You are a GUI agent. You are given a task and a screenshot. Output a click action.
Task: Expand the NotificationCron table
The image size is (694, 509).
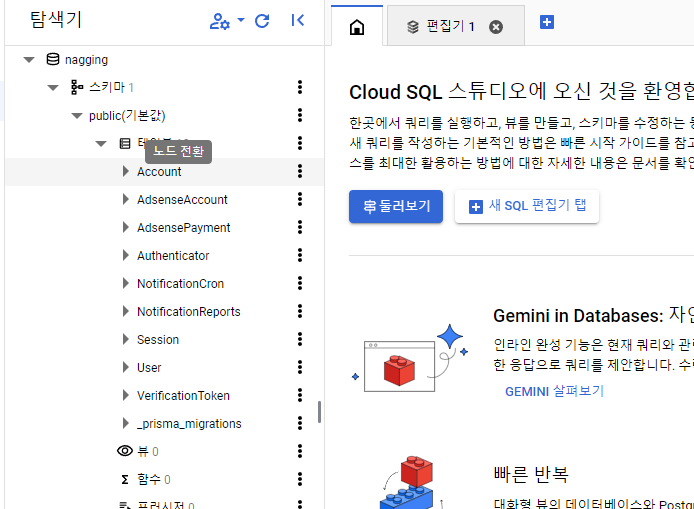pyautogui.click(x=126, y=283)
